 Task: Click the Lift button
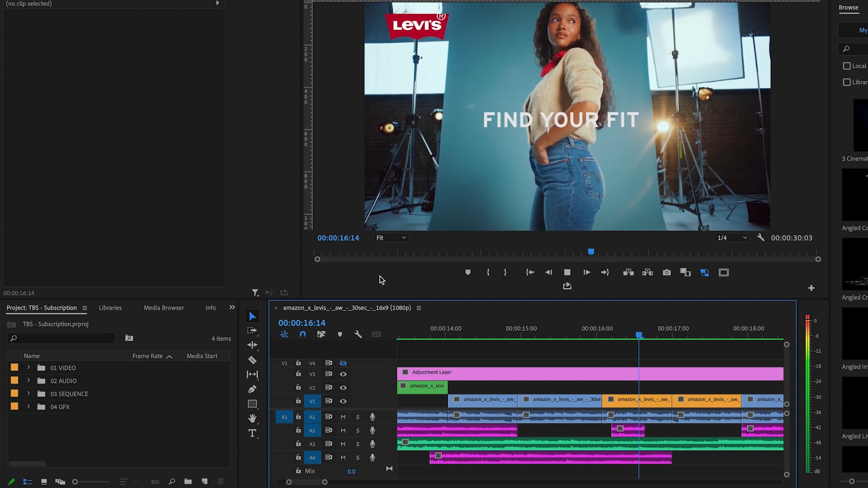(628, 272)
